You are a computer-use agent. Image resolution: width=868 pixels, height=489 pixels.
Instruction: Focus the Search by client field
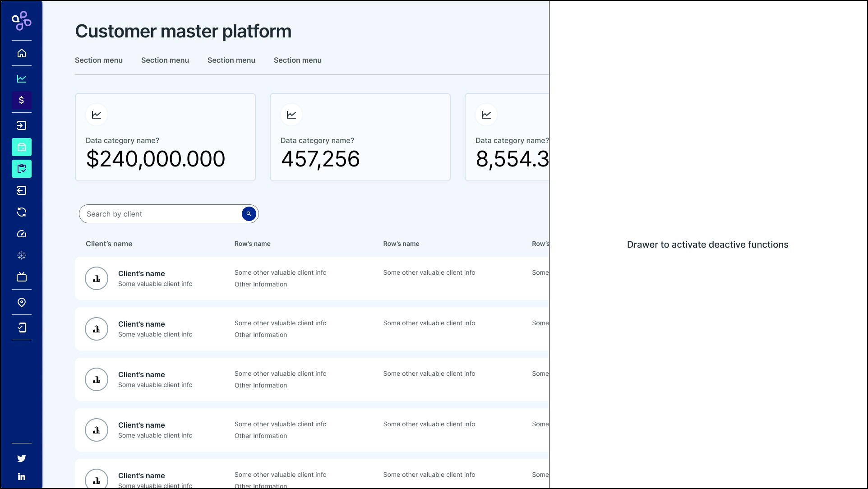pos(169,214)
